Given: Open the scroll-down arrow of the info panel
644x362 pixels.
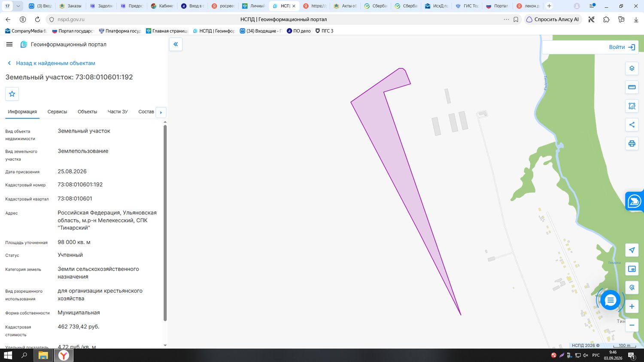Looking at the screenshot, I should (x=165, y=345).
